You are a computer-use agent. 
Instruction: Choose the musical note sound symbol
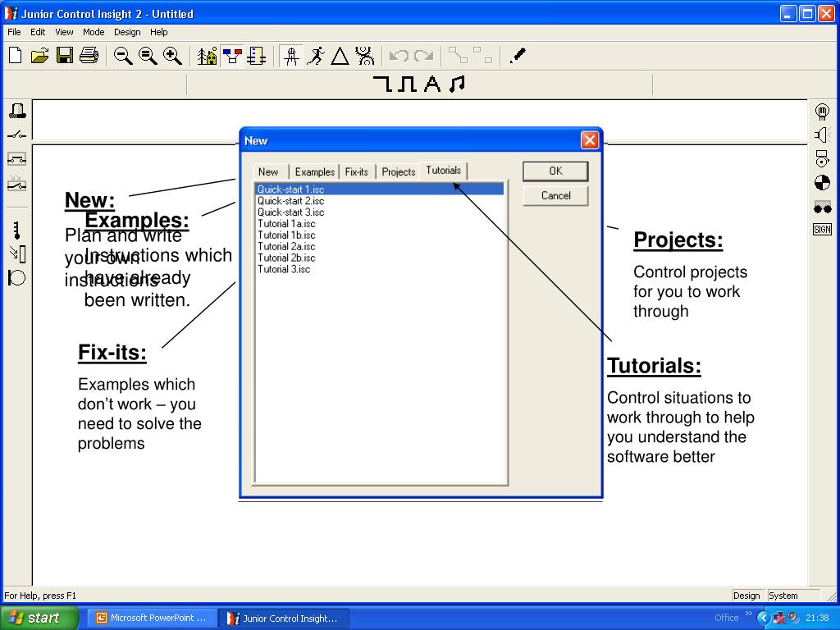coord(457,84)
